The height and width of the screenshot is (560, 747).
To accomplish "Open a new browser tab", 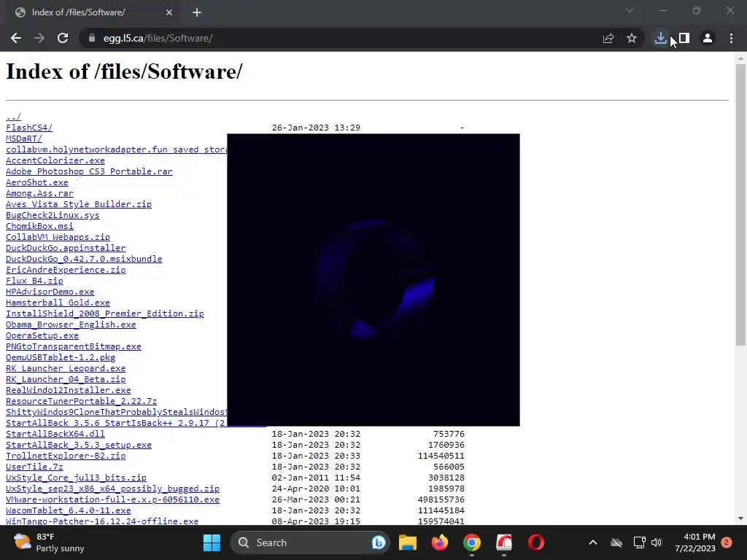I will 197,12.
